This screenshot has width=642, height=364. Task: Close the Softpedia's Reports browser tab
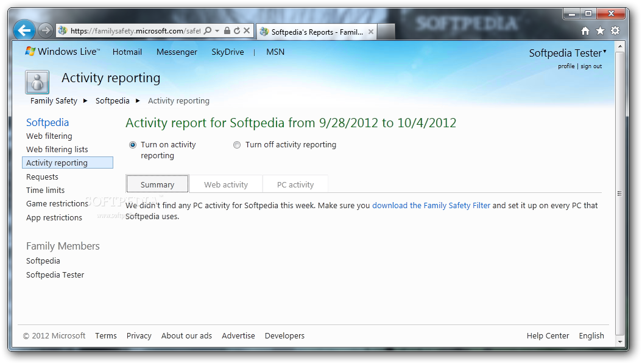[x=370, y=32]
